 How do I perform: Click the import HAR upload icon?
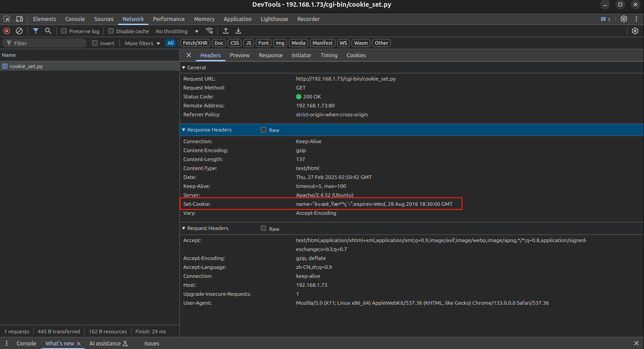coord(226,31)
